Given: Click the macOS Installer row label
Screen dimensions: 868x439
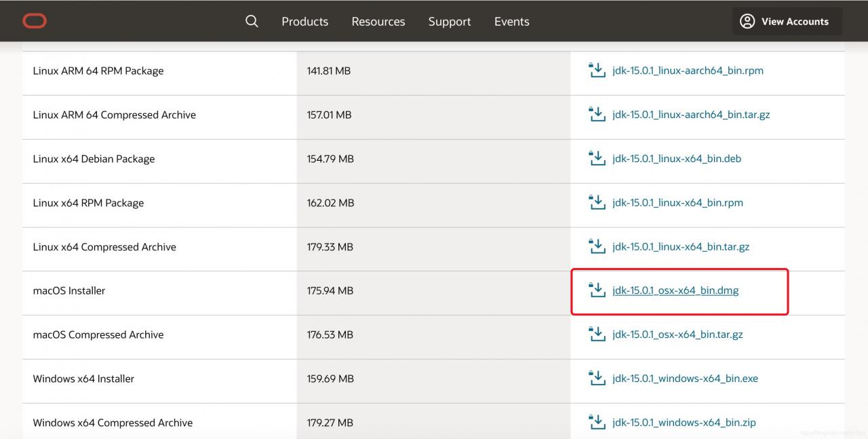Looking at the screenshot, I should (x=69, y=290).
